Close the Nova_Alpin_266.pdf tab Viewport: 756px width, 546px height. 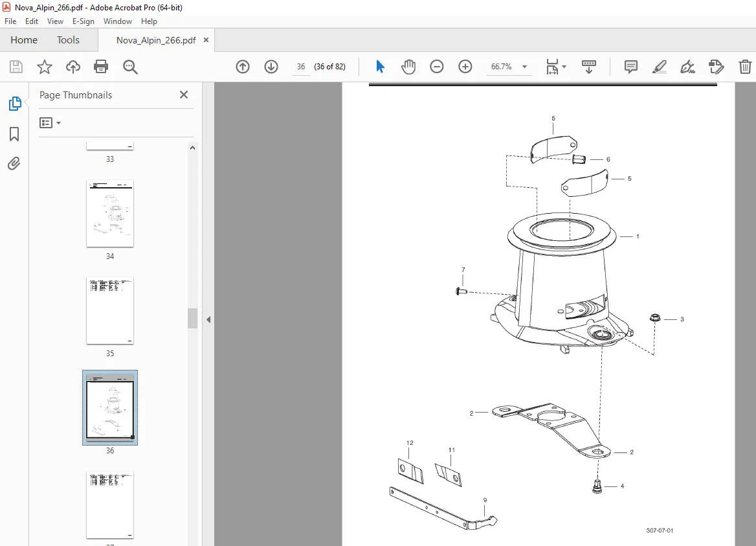click(x=206, y=40)
